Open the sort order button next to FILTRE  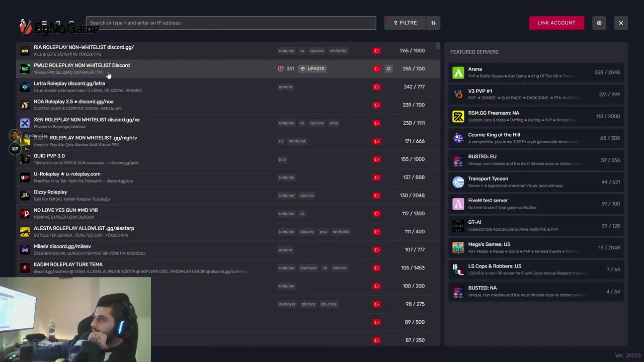coord(433,23)
